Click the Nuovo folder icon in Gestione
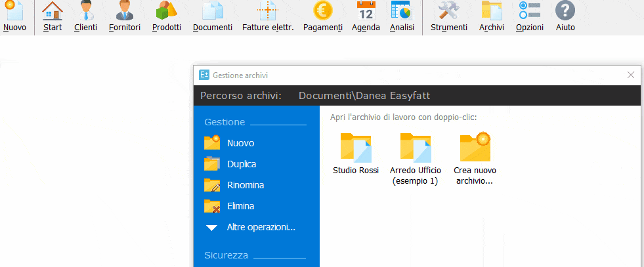This screenshot has width=644, height=267. (212, 143)
